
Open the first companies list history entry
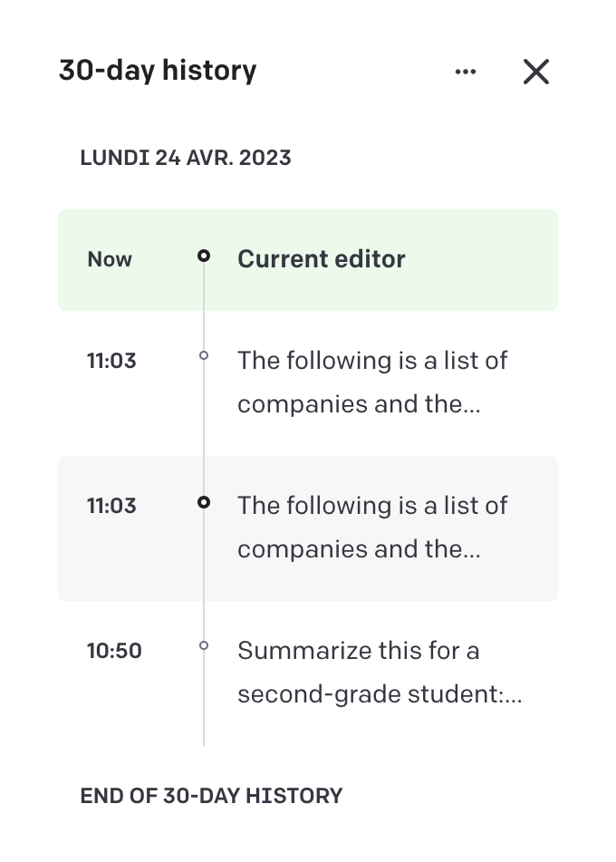371,381
